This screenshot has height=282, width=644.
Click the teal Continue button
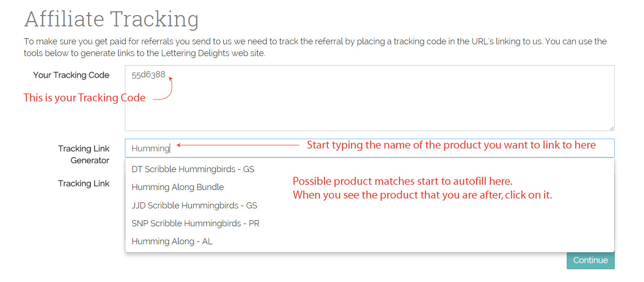click(x=590, y=260)
